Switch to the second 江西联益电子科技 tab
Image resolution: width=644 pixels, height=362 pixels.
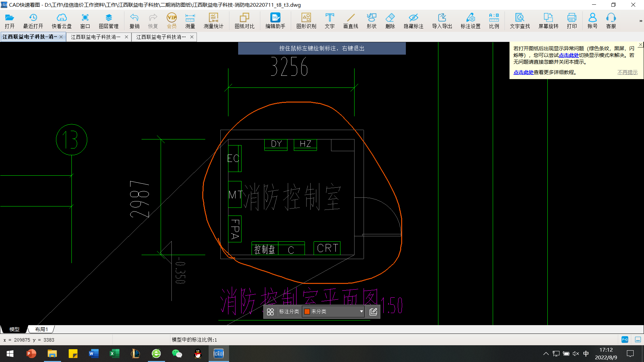tap(96, 37)
